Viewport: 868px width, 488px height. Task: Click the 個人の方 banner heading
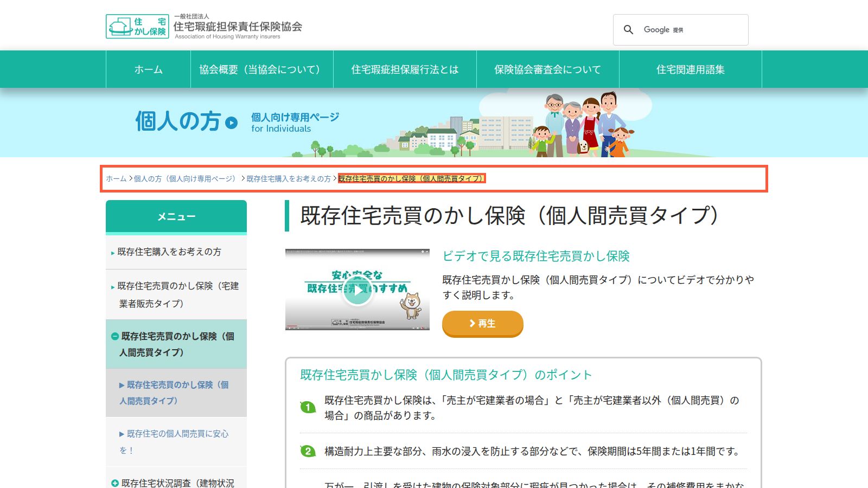pyautogui.click(x=178, y=121)
